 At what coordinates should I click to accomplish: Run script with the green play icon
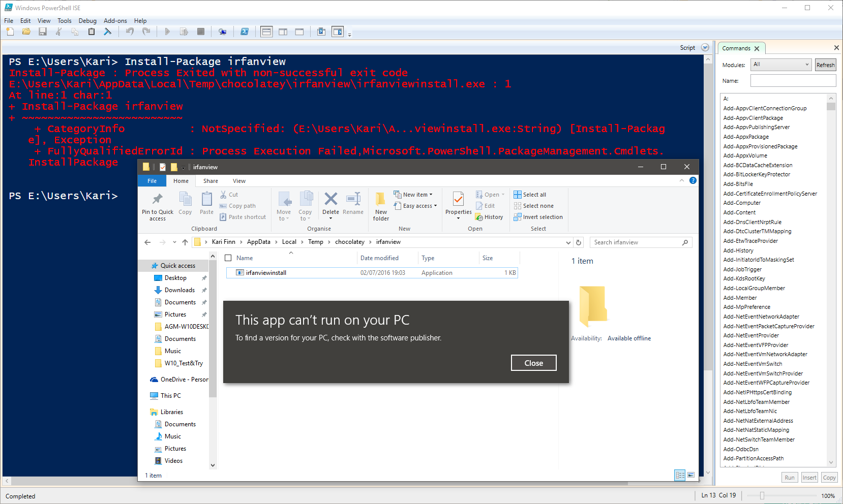[x=167, y=31]
